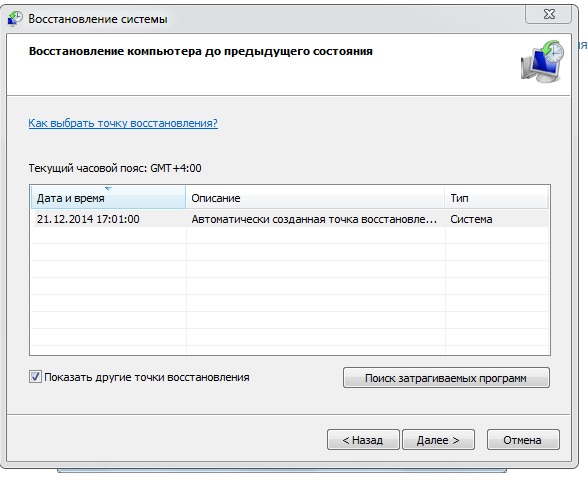
Task: Close the System Restore dialog window
Action: click(549, 14)
